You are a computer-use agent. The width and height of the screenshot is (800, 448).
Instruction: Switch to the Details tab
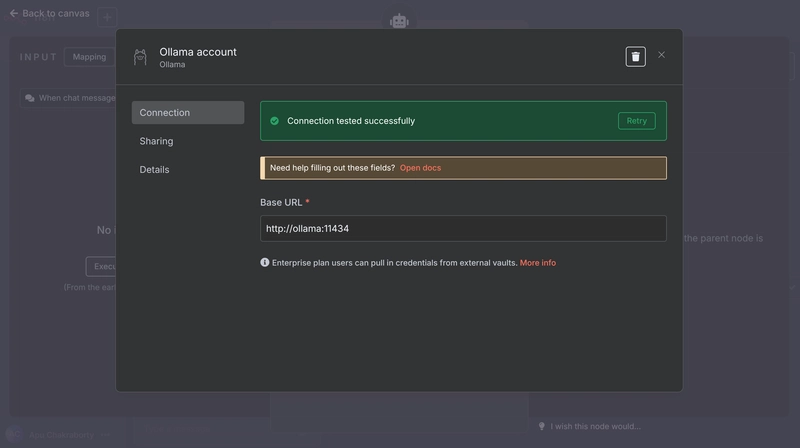154,169
